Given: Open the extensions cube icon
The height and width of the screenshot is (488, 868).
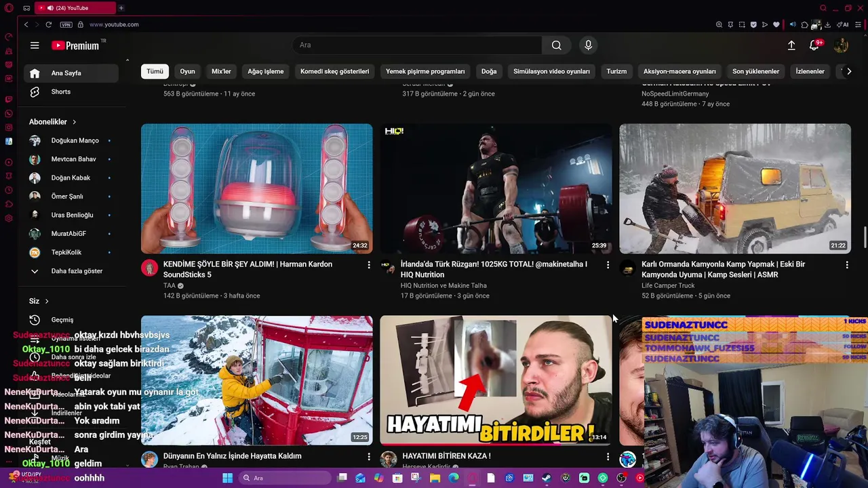Looking at the screenshot, I should coord(804,24).
